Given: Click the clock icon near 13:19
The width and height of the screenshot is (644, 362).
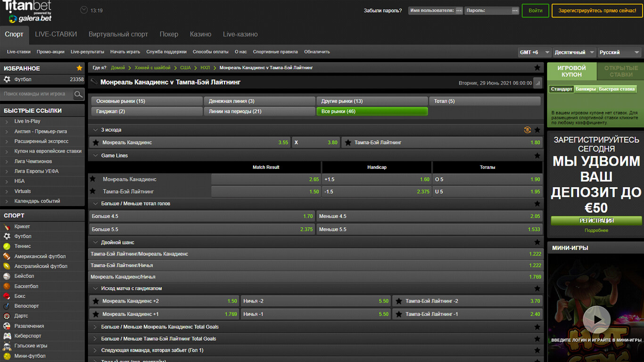Looking at the screenshot, I should tap(84, 10).
